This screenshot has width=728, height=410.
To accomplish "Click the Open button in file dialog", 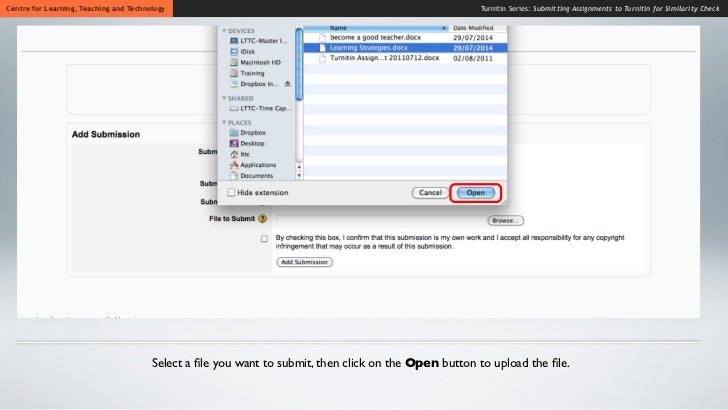I will click(475, 193).
